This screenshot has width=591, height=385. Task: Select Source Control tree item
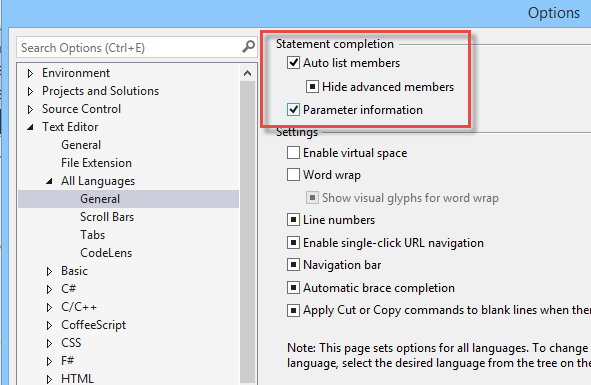point(81,109)
